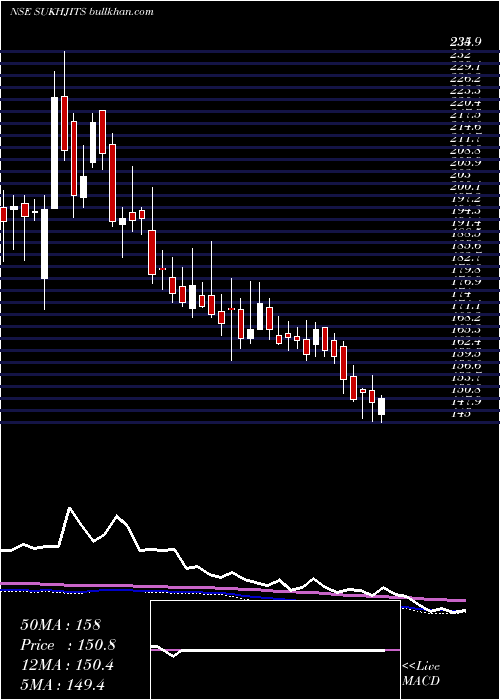Click the 162.4 price axis label
Viewport: 500px width, 700px height.
(x=466, y=342)
